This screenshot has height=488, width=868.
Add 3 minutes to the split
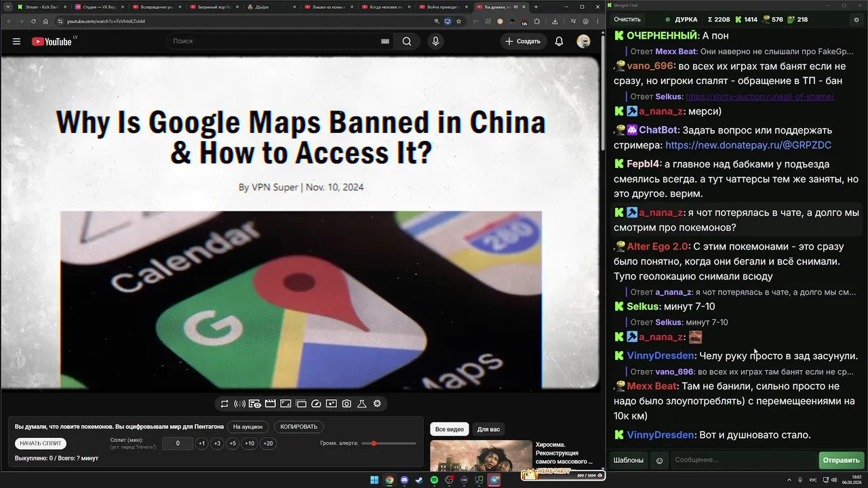pyautogui.click(x=217, y=443)
